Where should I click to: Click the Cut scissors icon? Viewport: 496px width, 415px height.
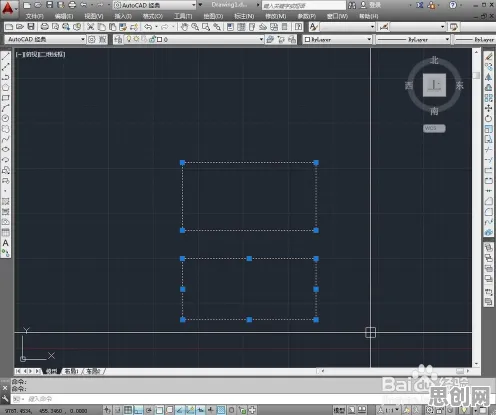[x=90, y=27]
